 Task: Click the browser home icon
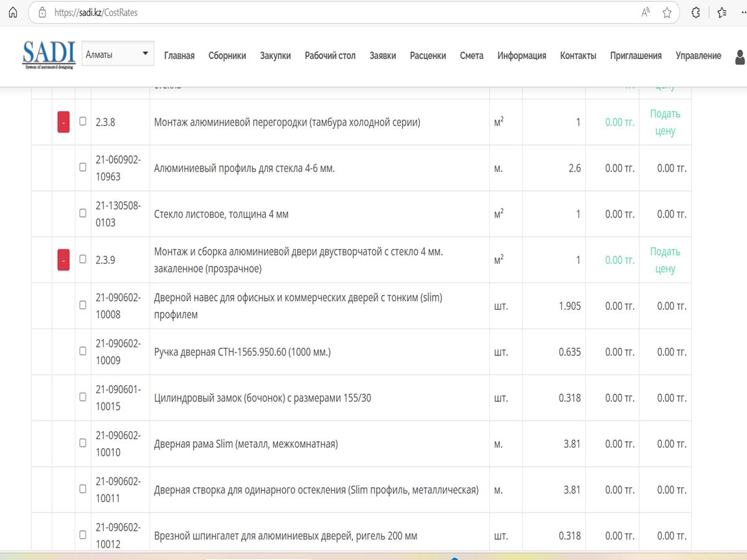pyautogui.click(x=13, y=12)
